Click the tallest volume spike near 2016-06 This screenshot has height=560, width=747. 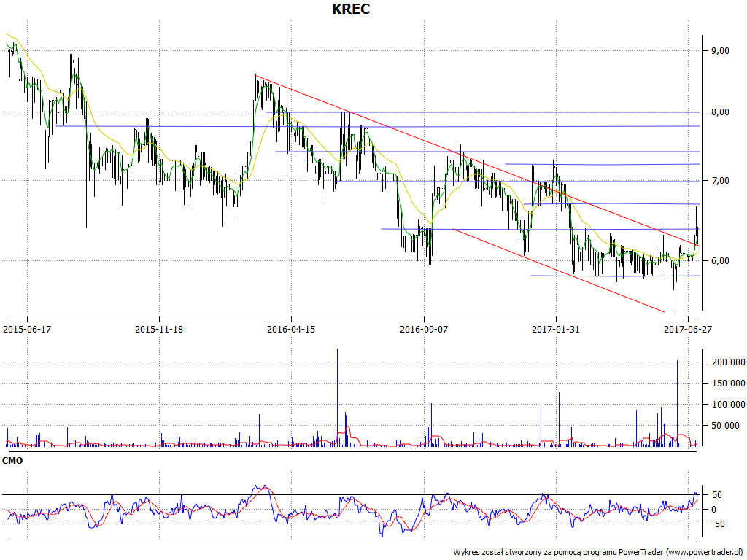click(x=337, y=397)
